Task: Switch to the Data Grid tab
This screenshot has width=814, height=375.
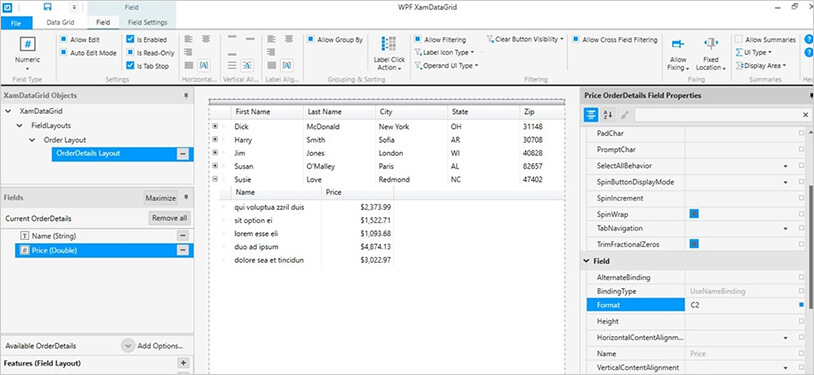Action: coord(61,22)
